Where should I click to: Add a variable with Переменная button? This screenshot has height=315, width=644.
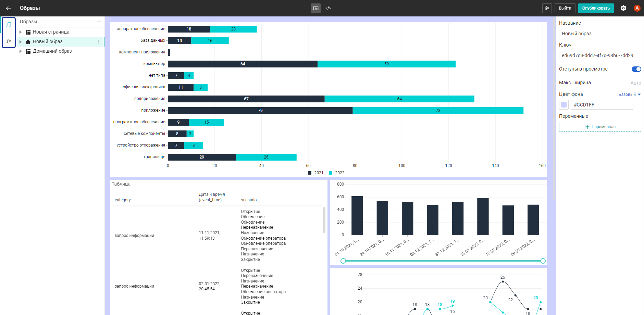point(600,127)
